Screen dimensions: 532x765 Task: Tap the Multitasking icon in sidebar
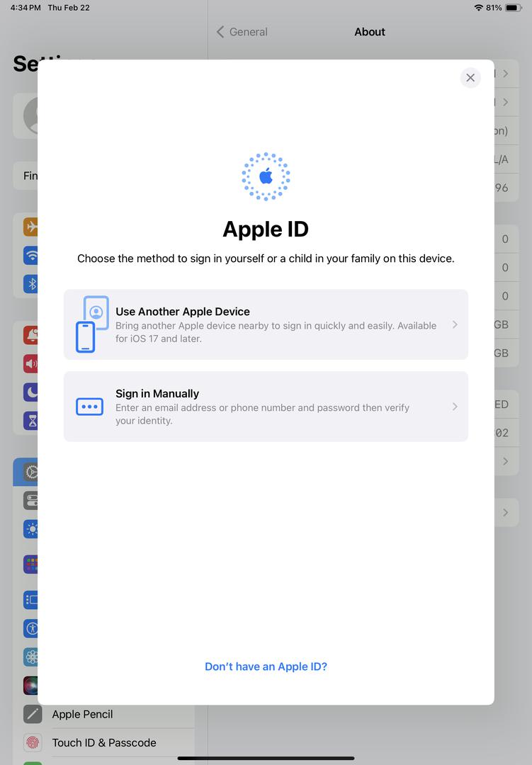[30, 600]
